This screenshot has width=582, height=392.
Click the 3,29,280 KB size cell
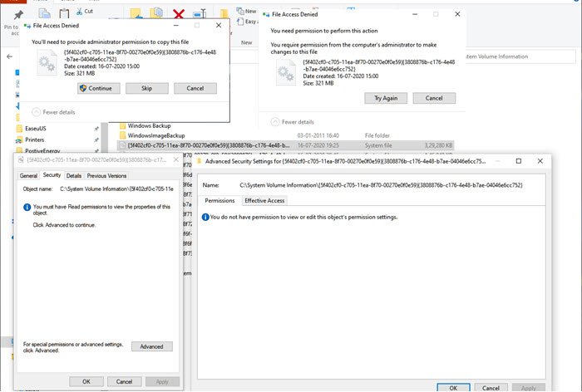pos(438,145)
